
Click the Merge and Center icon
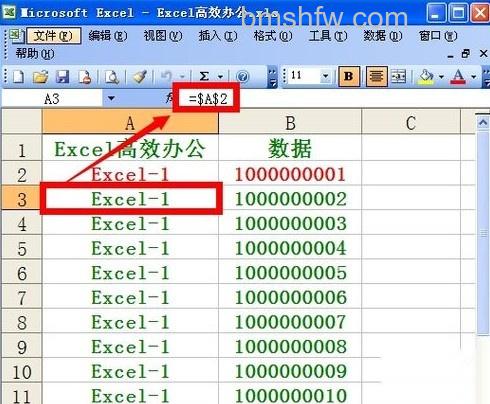(399, 77)
